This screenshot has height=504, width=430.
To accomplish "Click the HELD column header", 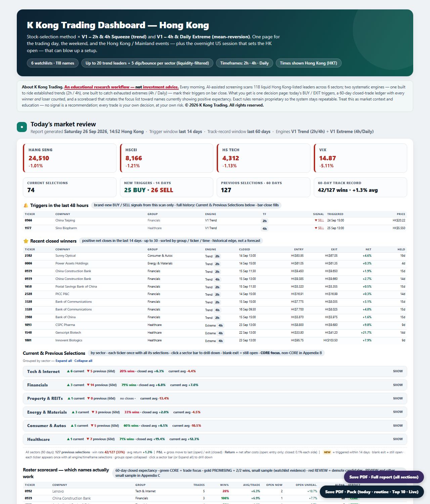I will point(401,249).
